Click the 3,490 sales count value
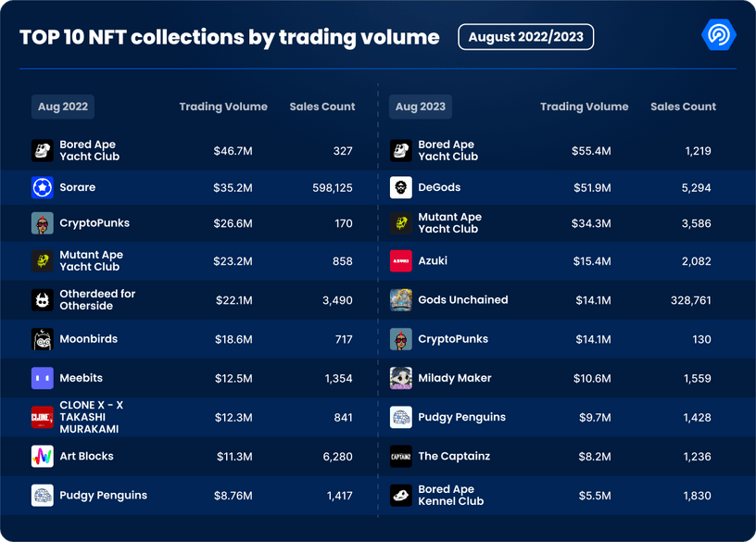The height and width of the screenshot is (542, 756). [337, 300]
